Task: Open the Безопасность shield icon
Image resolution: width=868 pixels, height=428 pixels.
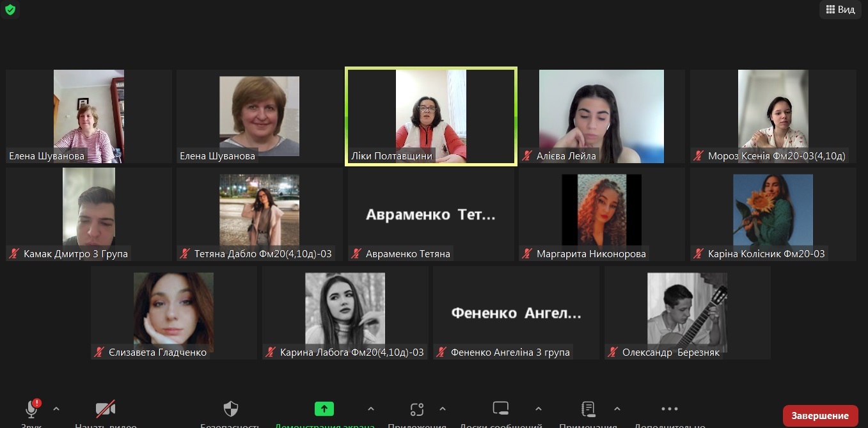Action: [x=230, y=409]
